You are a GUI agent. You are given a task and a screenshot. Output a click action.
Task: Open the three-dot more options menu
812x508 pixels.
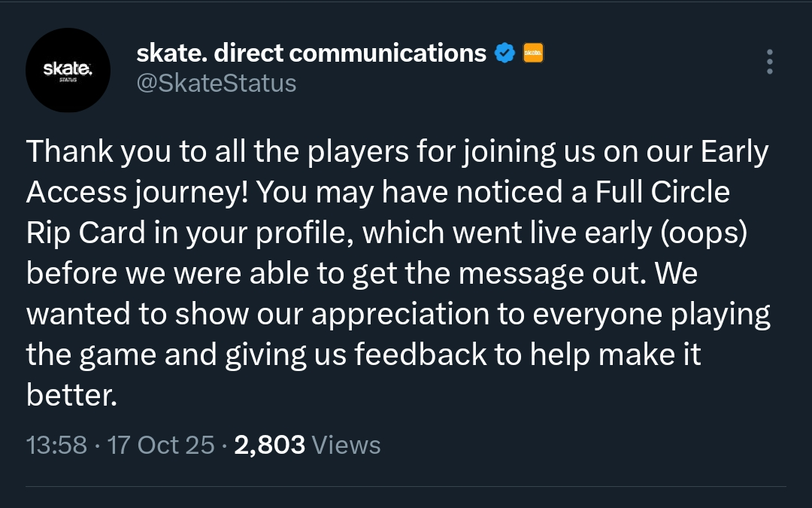click(x=769, y=62)
